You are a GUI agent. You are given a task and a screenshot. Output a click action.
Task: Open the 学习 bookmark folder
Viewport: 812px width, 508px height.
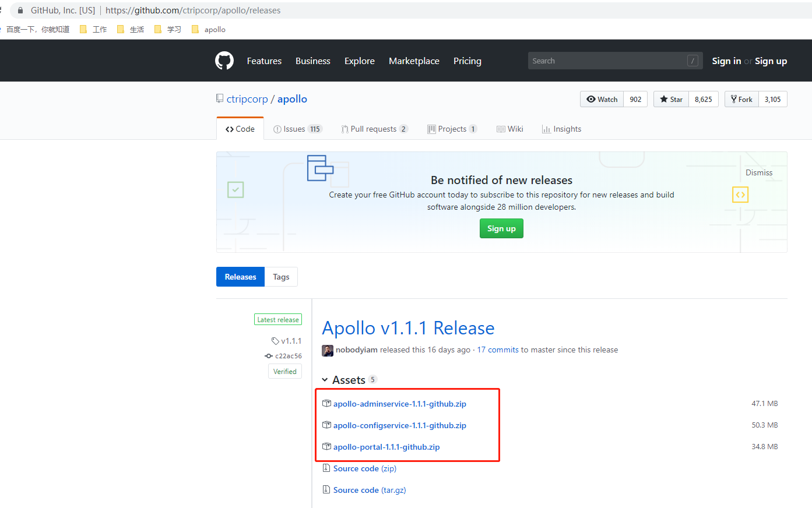click(x=168, y=29)
